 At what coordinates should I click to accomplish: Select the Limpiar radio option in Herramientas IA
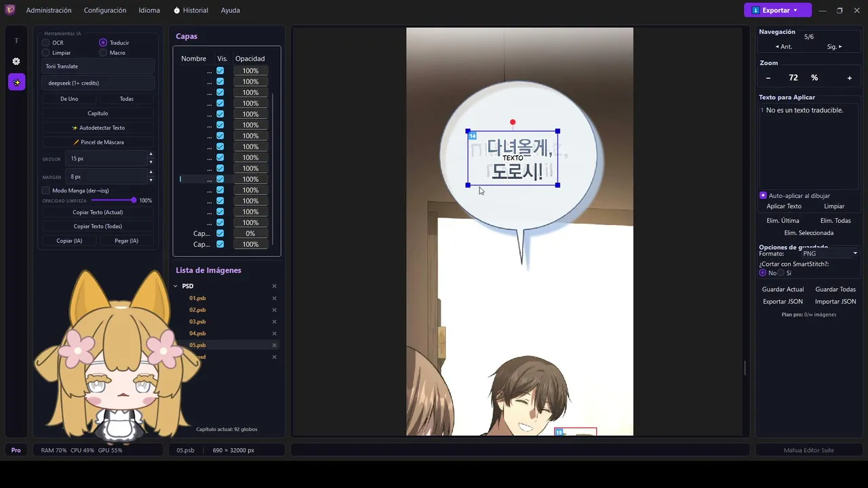(45, 52)
